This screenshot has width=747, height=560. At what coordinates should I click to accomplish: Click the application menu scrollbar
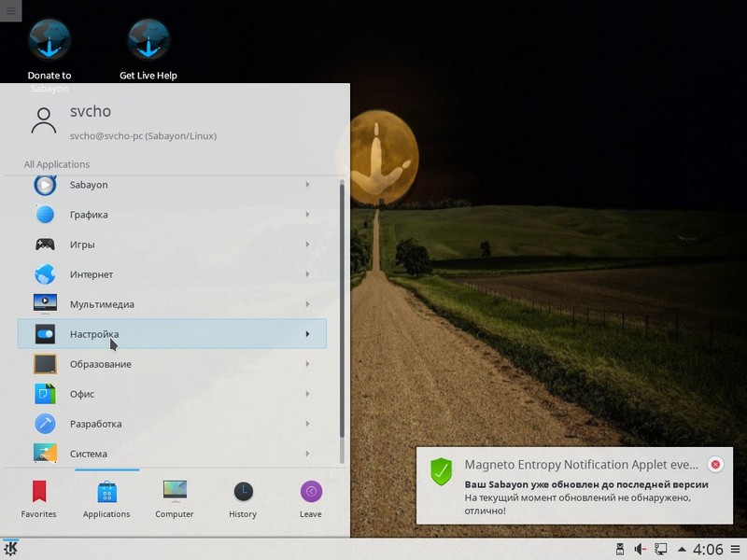[x=342, y=310]
